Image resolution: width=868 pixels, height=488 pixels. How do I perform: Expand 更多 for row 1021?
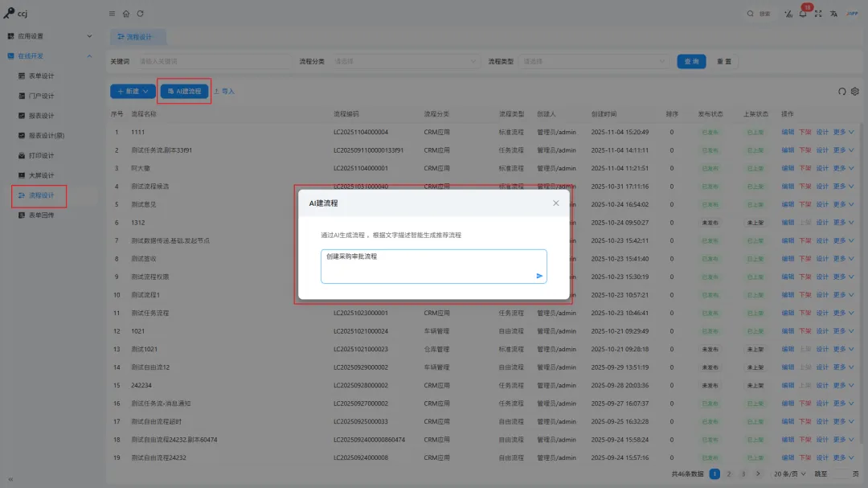(x=844, y=331)
